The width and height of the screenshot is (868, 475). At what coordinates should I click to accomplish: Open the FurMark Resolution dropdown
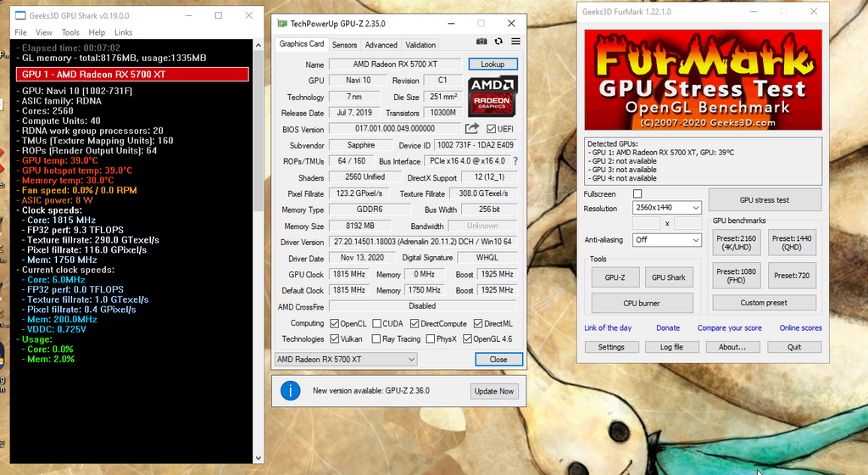pos(667,208)
